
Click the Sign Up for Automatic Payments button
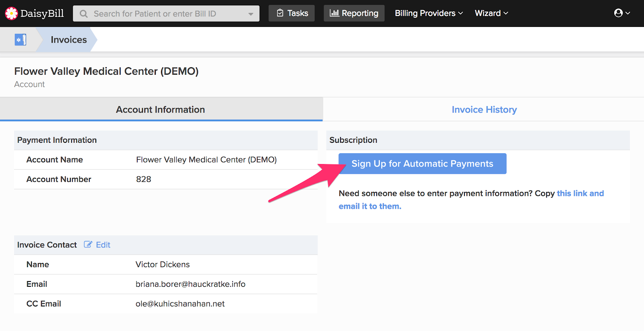pos(422,164)
